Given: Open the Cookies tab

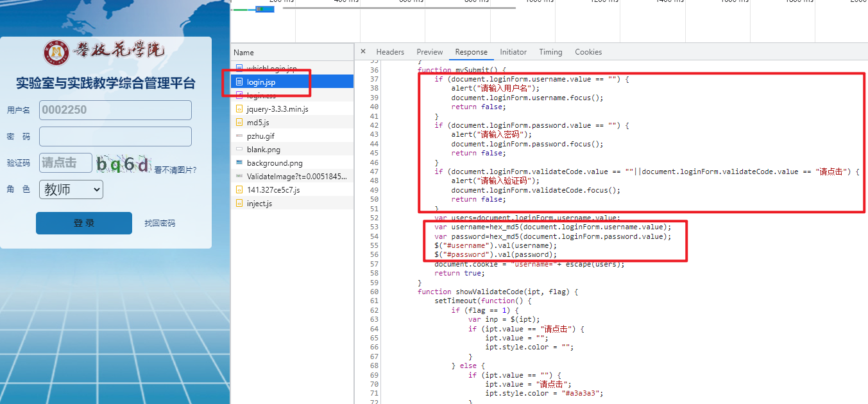Looking at the screenshot, I should point(588,52).
